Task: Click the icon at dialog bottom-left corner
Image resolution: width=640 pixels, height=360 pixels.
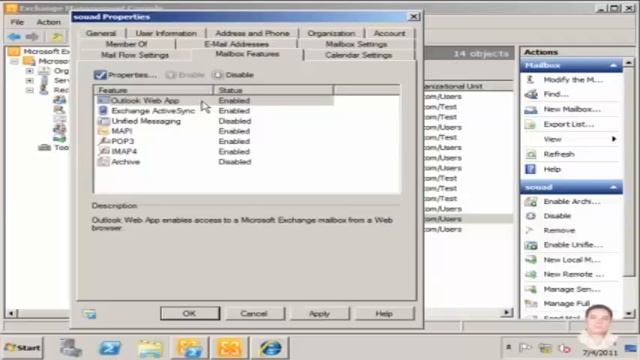Action: point(89,314)
